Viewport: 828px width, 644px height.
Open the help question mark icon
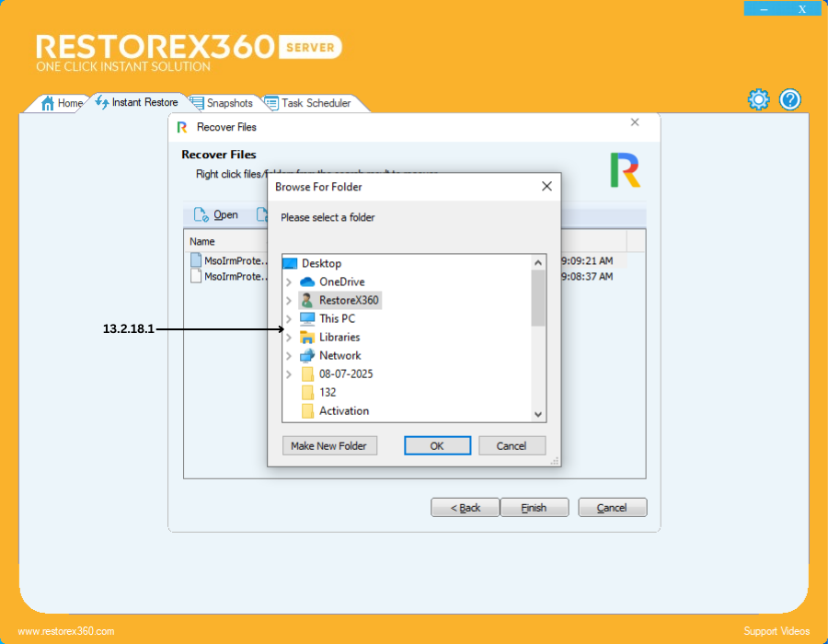790,99
